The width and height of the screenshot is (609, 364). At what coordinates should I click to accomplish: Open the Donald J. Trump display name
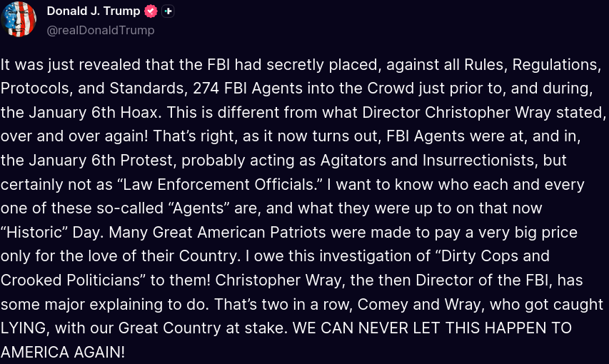click(94, 11)
